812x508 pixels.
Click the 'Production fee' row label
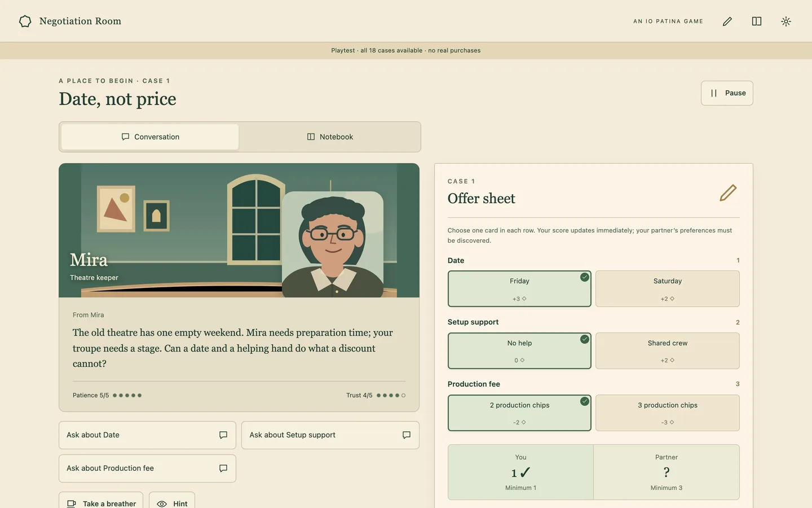(x=474, y=384)
